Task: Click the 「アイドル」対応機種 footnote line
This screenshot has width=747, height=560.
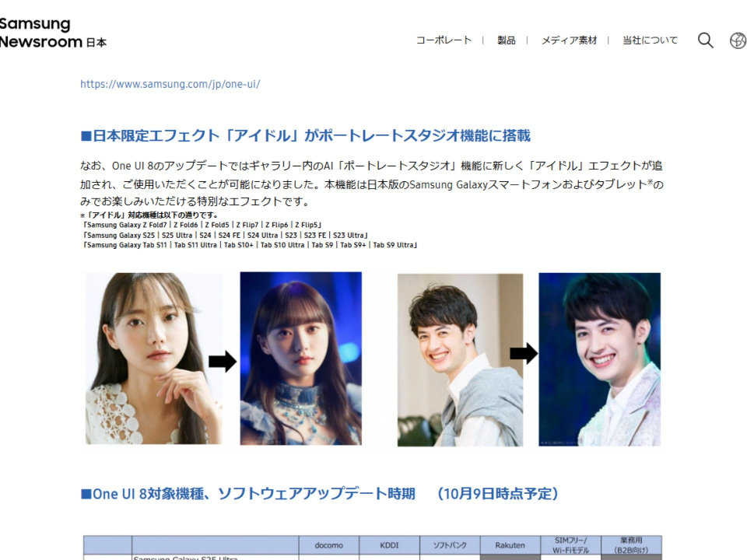Action: tap(149, 215)
